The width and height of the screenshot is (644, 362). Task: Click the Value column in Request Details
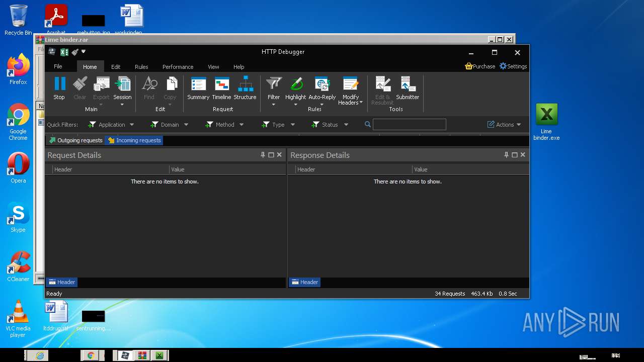pos(227,169)
